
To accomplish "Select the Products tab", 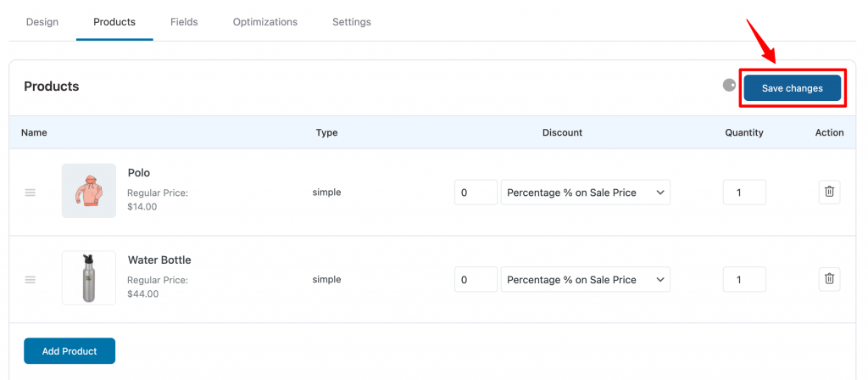I will tap(114, 22).
